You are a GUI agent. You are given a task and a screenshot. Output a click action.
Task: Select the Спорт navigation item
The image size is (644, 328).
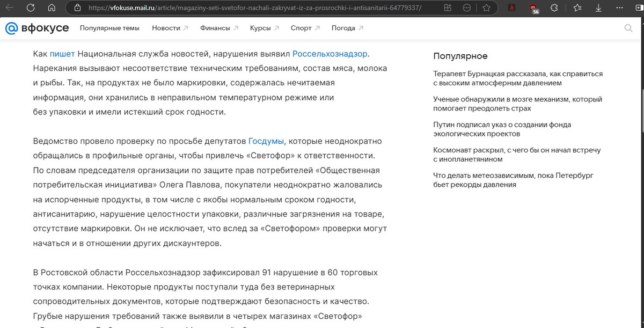[x=301, y=27]
